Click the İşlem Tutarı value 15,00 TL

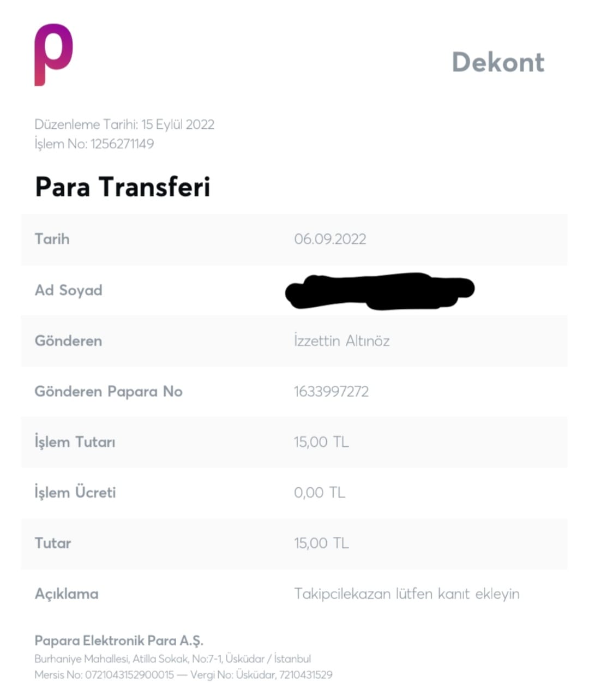click(321, 442)
